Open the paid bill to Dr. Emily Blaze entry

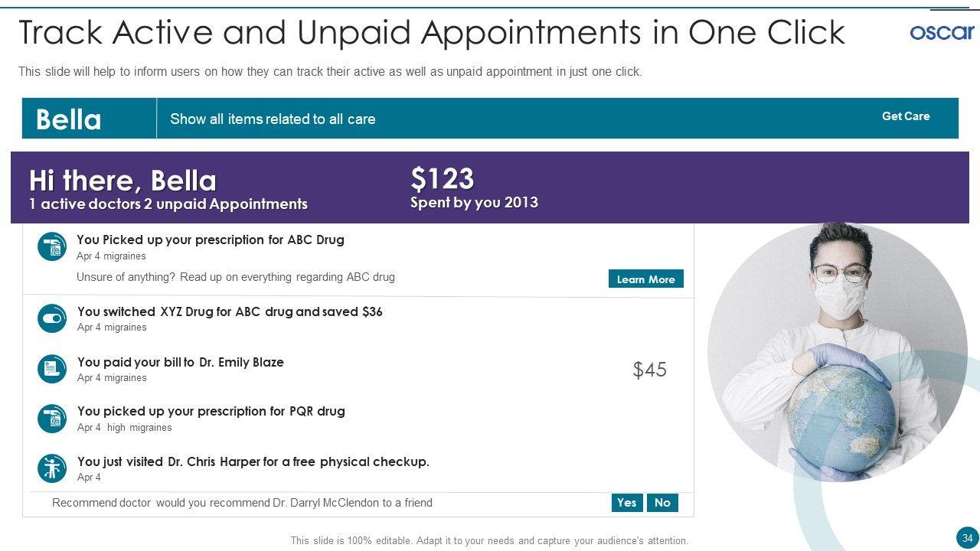point(181,362)
